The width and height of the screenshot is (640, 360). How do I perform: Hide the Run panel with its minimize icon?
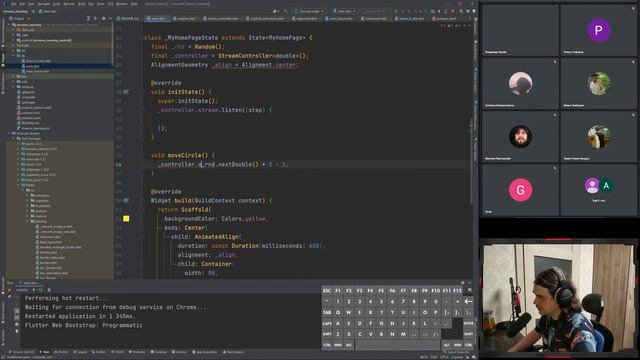pos(469,282)
